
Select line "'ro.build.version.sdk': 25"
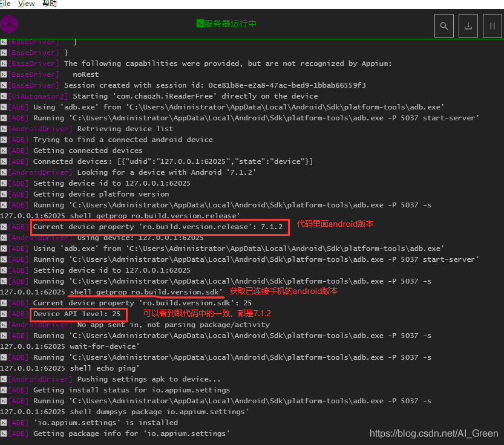(142, 303)
